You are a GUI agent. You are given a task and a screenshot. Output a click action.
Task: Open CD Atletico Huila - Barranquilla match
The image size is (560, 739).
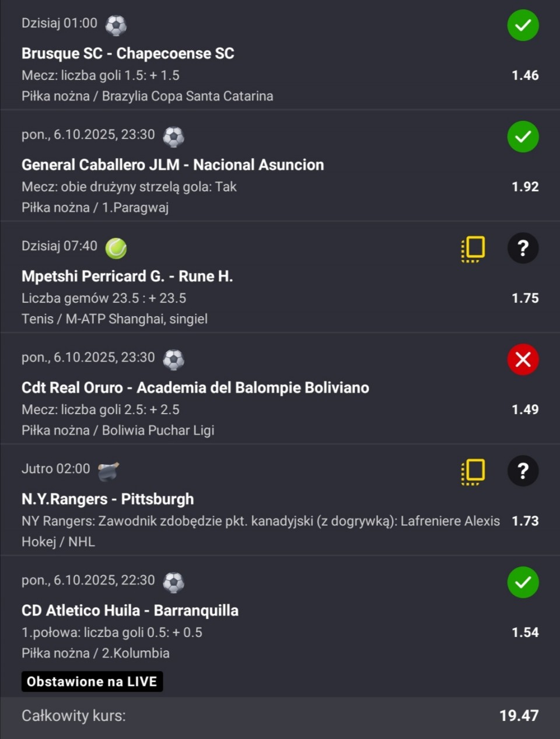tap(130, 611)
